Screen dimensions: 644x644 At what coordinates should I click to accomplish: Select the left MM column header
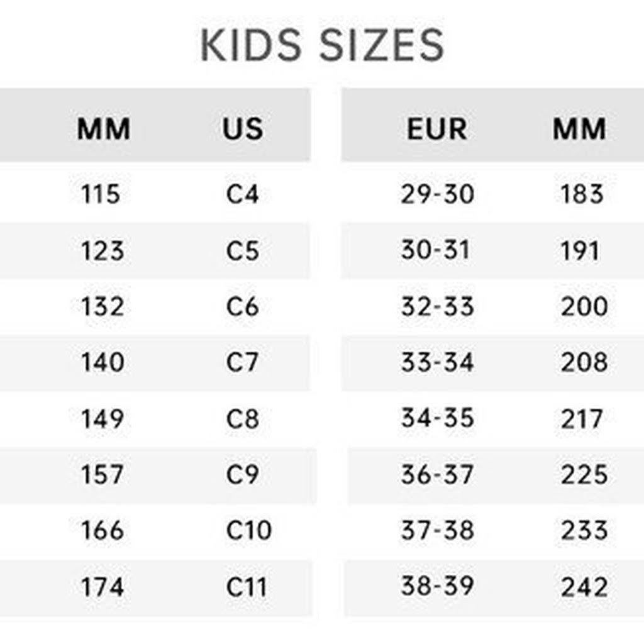point(104,129)
